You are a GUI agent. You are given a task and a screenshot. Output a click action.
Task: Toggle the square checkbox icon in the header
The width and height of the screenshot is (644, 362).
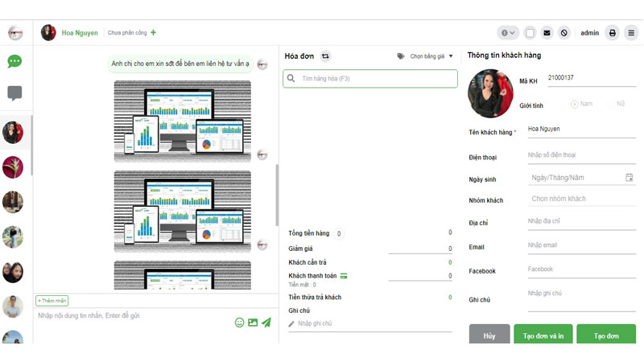point(530,33)
